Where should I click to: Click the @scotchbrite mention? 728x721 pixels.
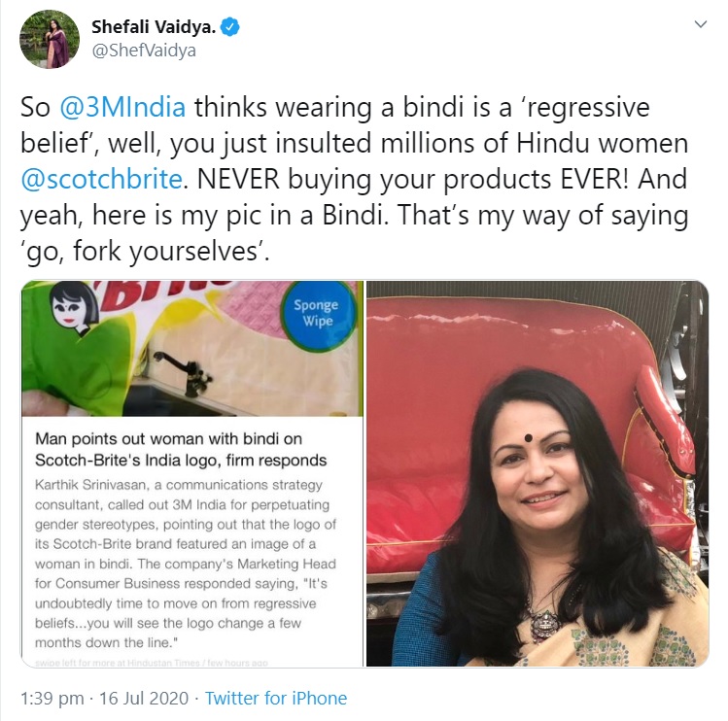[x=102, y=179]
